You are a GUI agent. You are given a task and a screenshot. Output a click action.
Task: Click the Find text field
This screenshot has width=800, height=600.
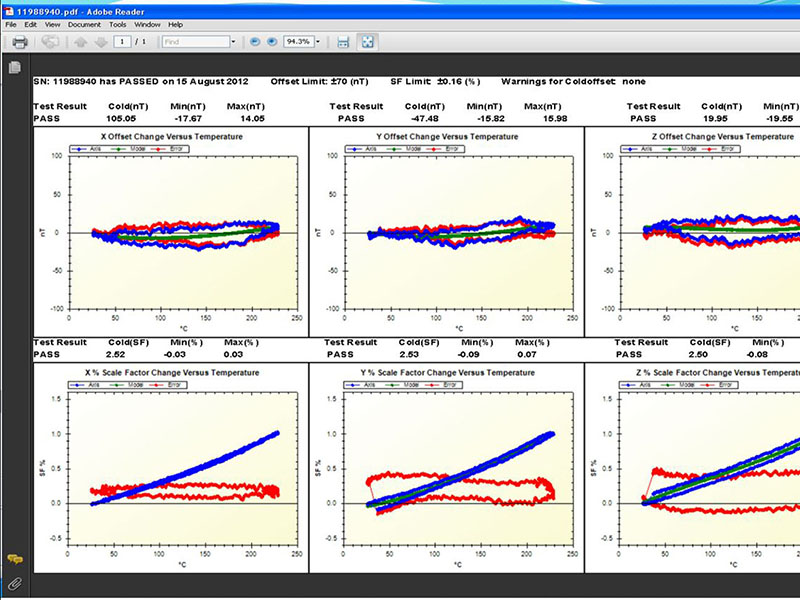(196, 42)
